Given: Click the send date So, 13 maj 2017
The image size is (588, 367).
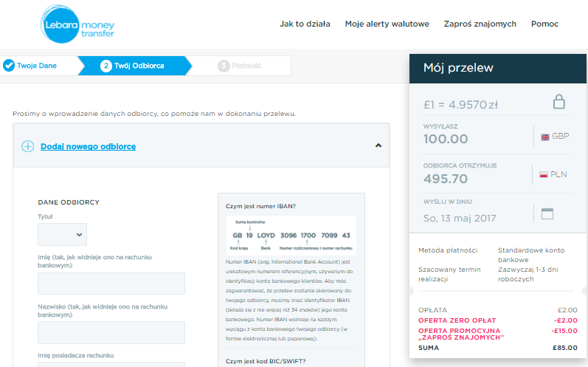Looking at the screenshot, I should (460, 218).
